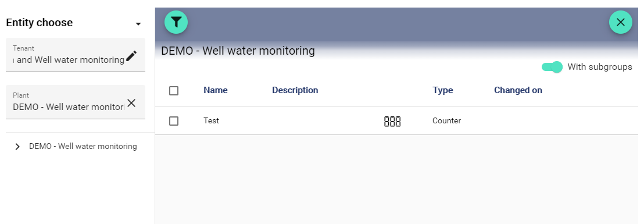
Task: Close the panel with the round X button
Action: click(x=621, y=22)
